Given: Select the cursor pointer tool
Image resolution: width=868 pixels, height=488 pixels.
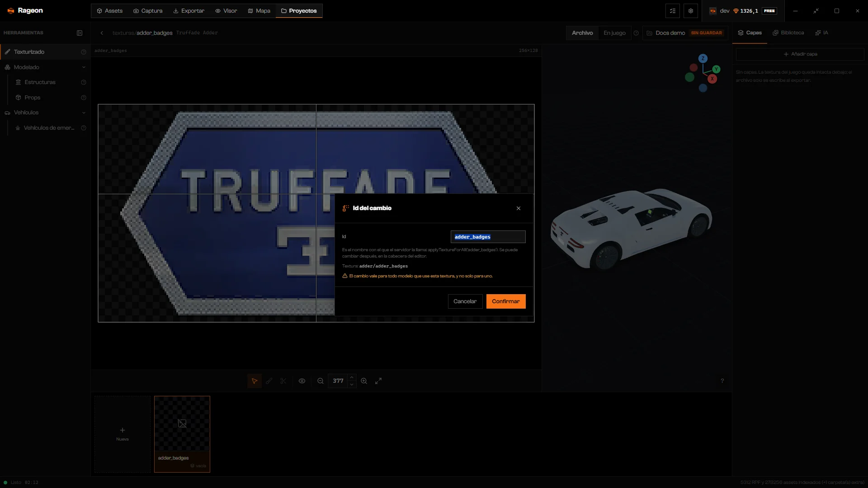Looking at the screenshot, I should pos(255,381).
